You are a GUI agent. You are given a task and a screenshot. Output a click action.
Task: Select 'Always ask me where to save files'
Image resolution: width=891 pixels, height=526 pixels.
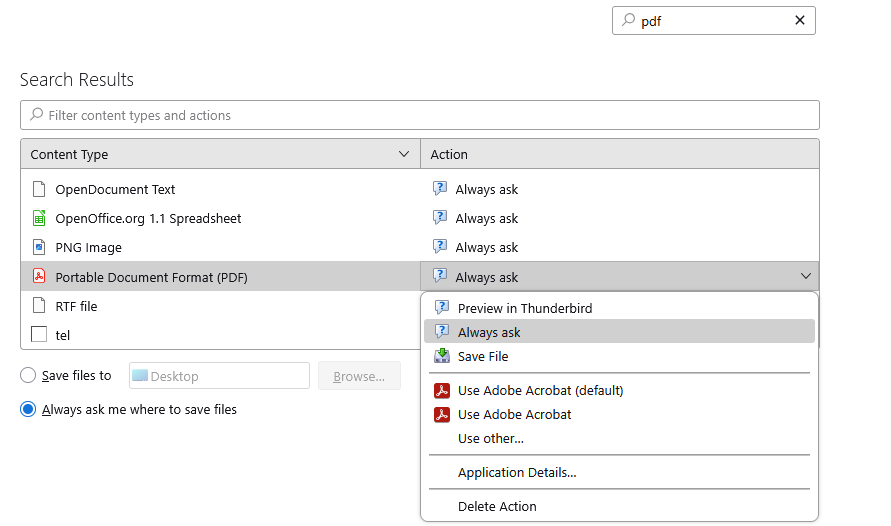point(28,409)
